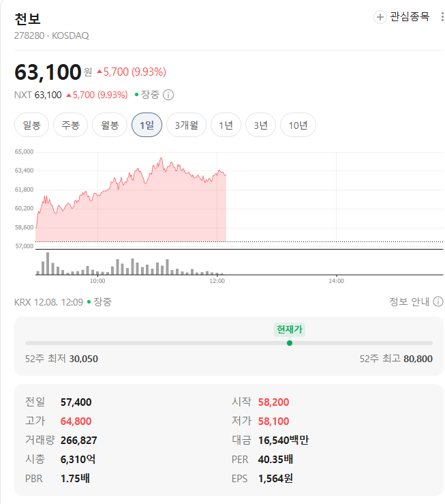This screenshot has height=504, width=445.
Task: Click info icon next to 장중 status
Action: pyautogui.click(x=168, y=95)
